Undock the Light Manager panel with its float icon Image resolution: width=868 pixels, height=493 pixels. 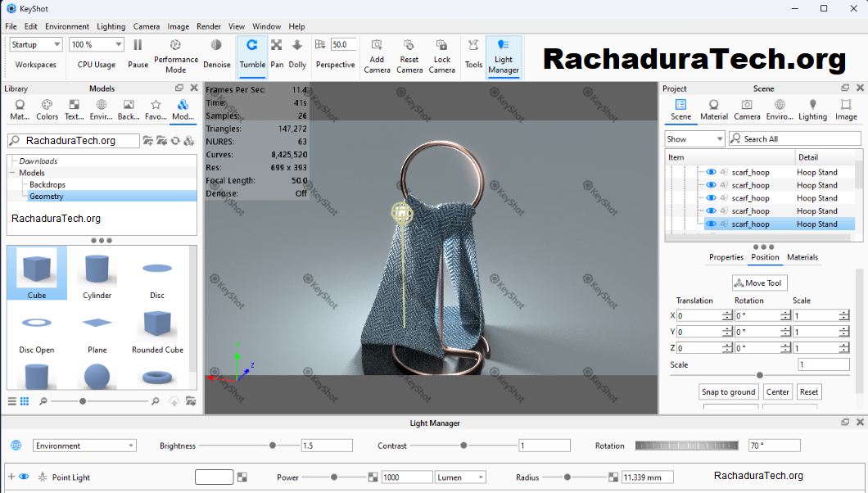pyautogui.click(x=845, y=423)
